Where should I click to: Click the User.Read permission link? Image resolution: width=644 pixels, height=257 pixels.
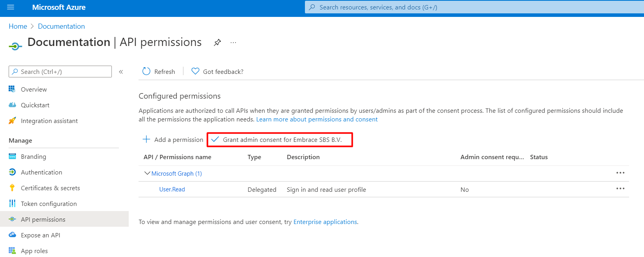pos(172,189)
